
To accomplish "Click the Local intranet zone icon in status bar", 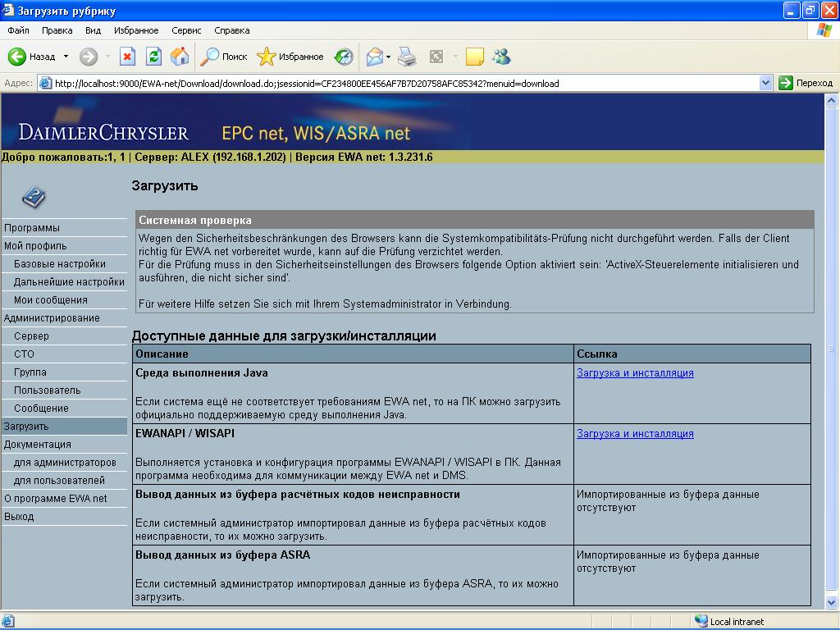I will coord(701,621).
